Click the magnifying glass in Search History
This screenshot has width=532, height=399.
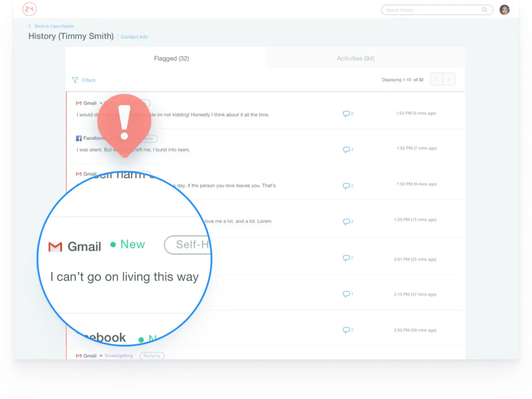point(484,9)
